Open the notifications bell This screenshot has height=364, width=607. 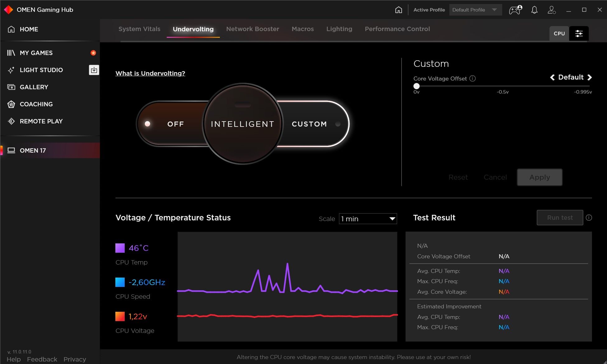tap(534, 10)
